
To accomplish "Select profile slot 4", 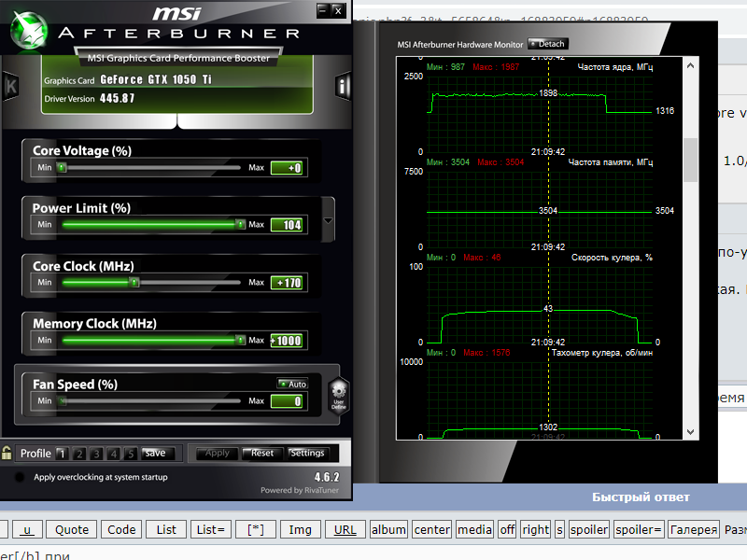I will pyautogui.click(x=113, y=454).
